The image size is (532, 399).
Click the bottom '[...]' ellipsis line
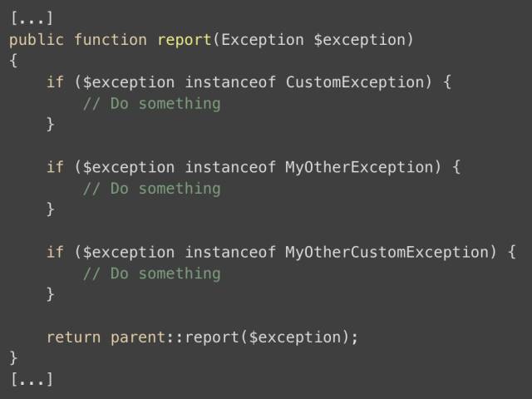pos(32,379)
